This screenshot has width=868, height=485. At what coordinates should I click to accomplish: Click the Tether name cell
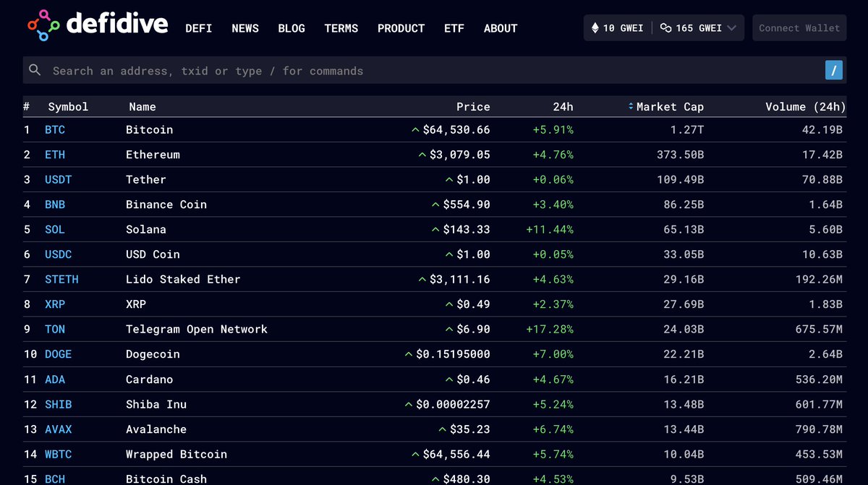point(146,180)
